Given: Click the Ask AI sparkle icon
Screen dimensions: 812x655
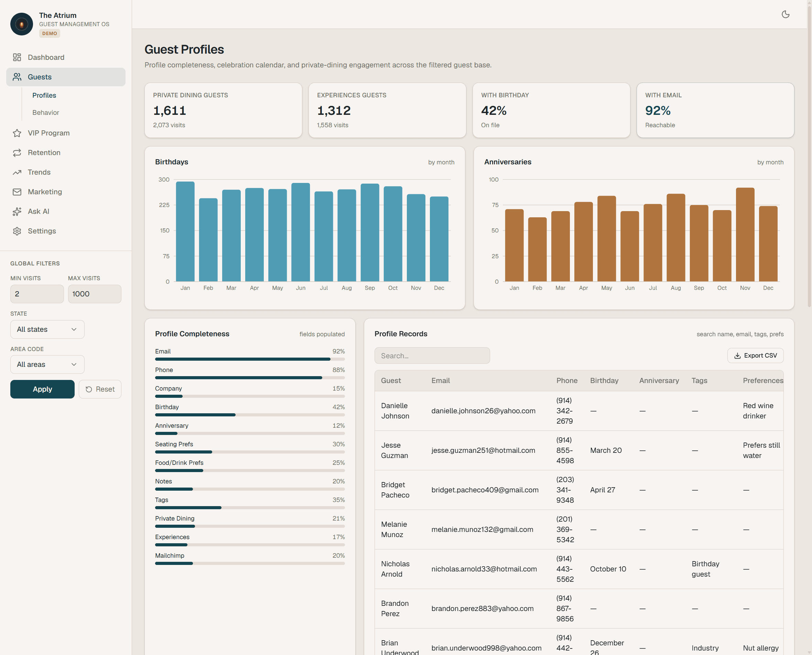Looking at the screenshot, I should [x=17, y=212].
